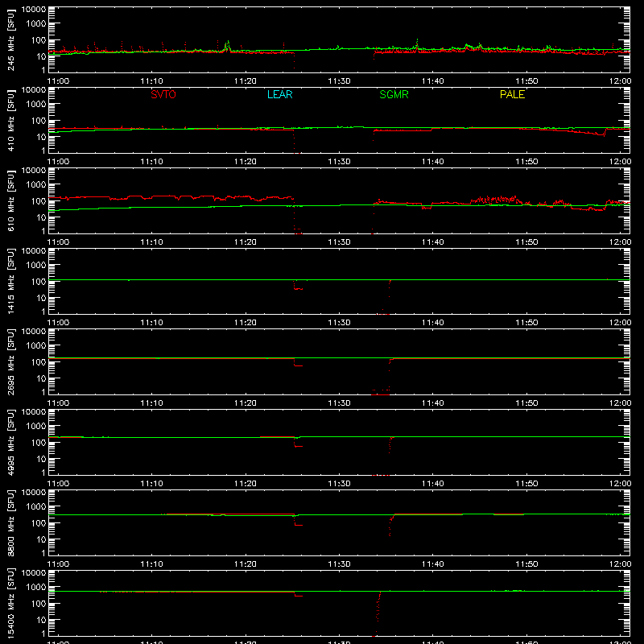Click 11:00 below the 410 MHz plot

58,162
